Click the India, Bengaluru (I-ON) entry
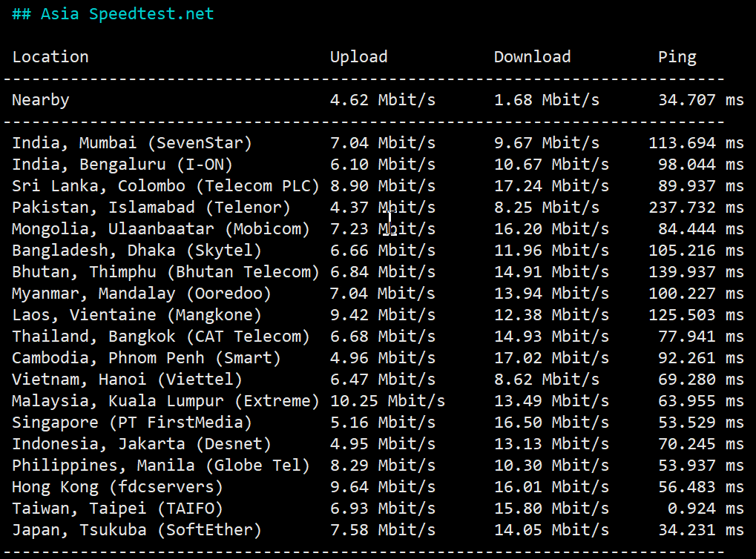The height and width of the screenshot is (559, 756). (x=122, y=165)
